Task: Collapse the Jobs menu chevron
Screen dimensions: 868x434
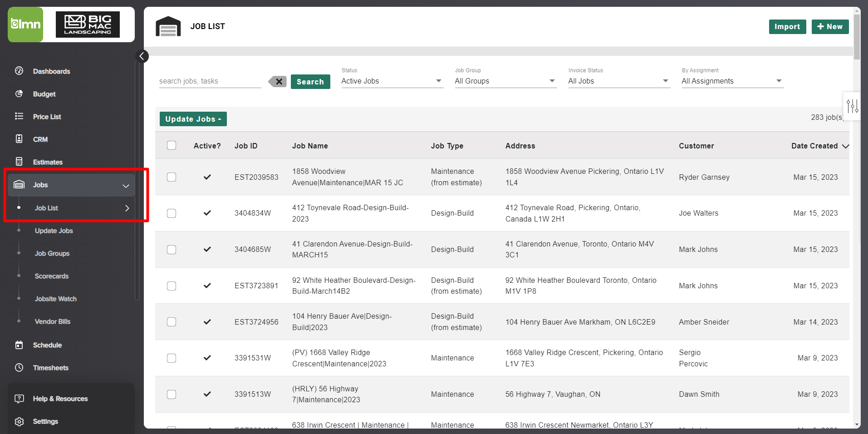Action: pyautogui.click(x=126, y=186)
